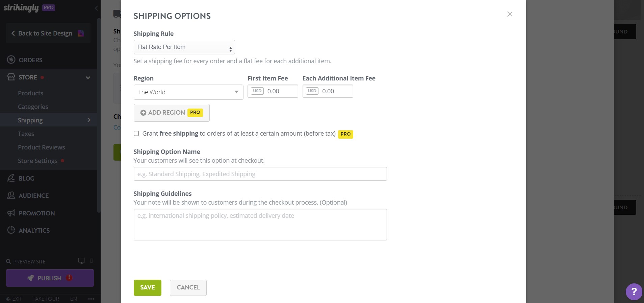Click the magnifier icon next to Preview Site
Image resolution: width=644 pixels, height=303 pixels.
coord(8,261)
